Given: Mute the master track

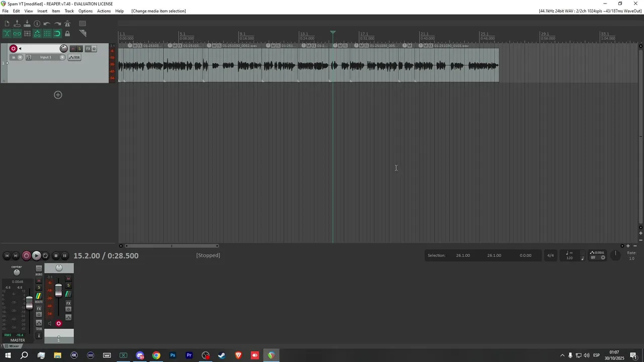Looking at the screenshot, I should click(x=39, y=281).
